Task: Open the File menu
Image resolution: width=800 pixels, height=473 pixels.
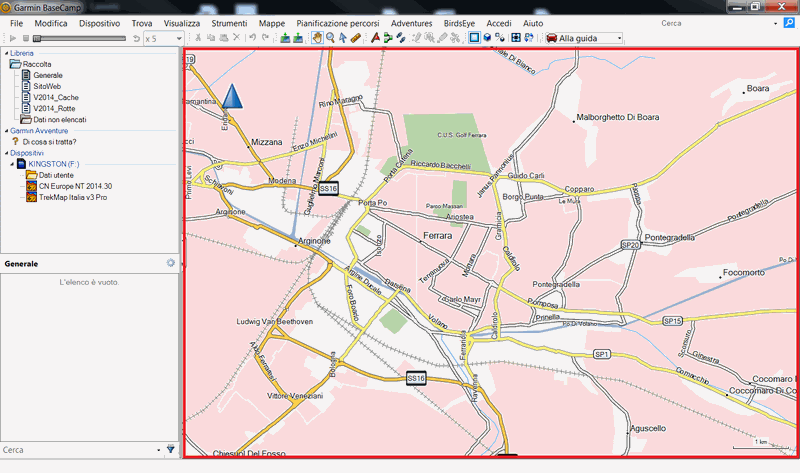Action: click(16, 23)
